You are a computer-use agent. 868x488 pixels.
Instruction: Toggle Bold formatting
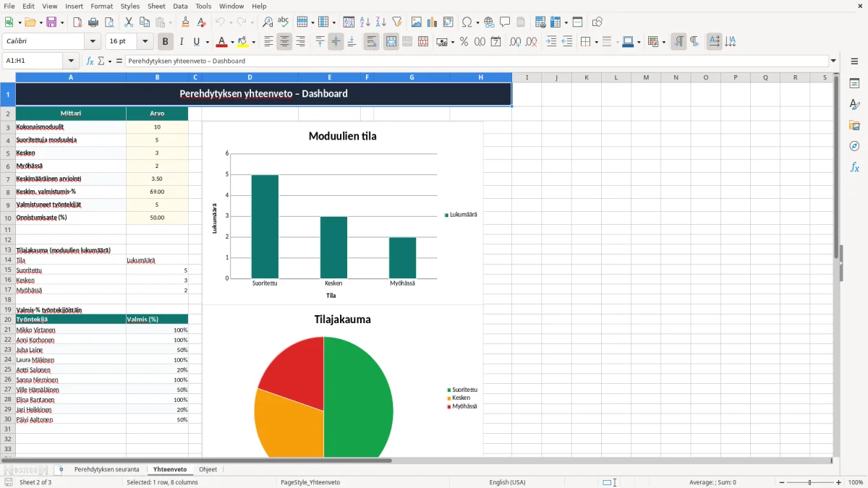click(x=166, y=42)
